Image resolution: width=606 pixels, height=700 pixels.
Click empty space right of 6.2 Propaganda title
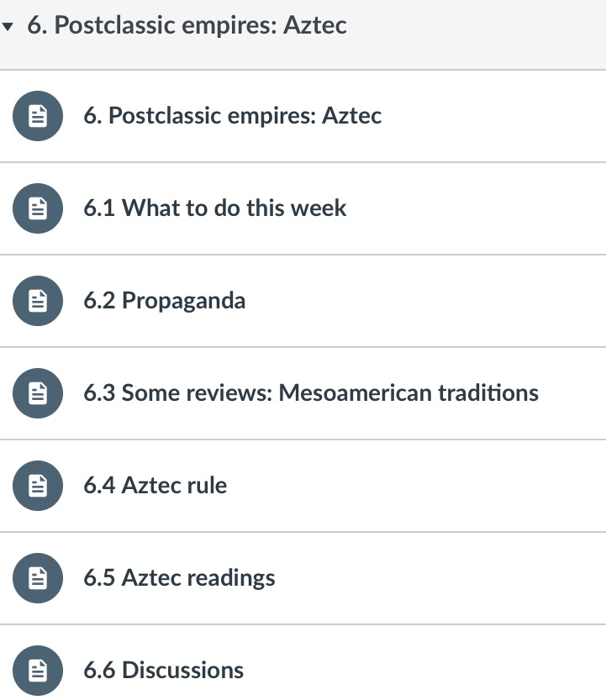coord(420,300)
